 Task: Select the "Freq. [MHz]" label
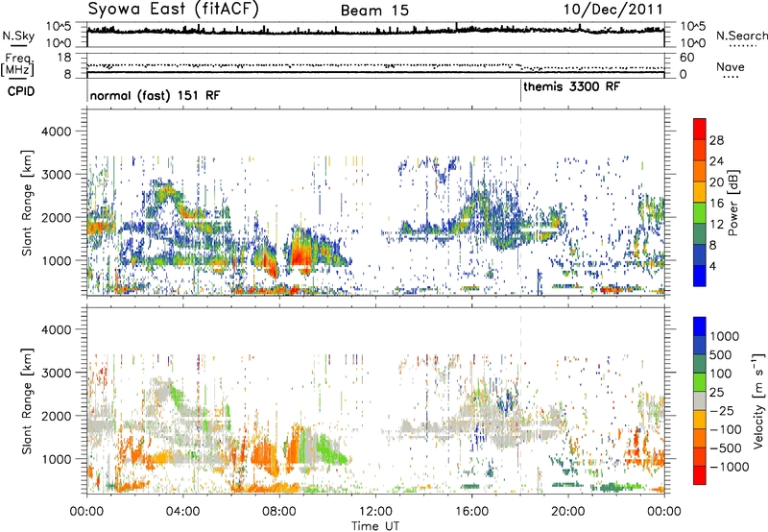pyautogui.click(x=17, y=65)
